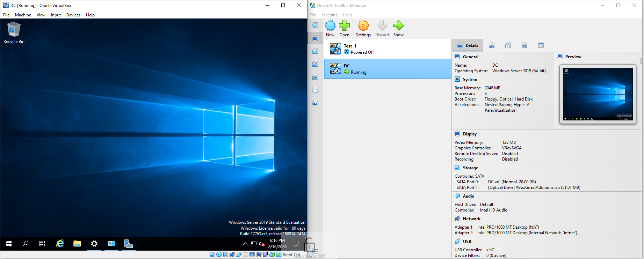Click the guest taskbar Search magnifier
644x259 pixels.
tap(26, 244)
